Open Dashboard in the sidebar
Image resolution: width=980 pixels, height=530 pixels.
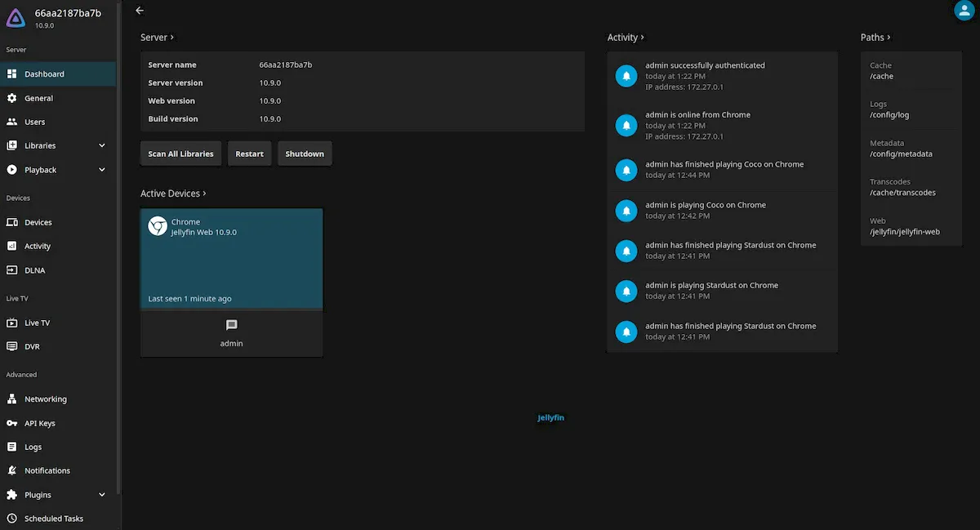[58, 73]
